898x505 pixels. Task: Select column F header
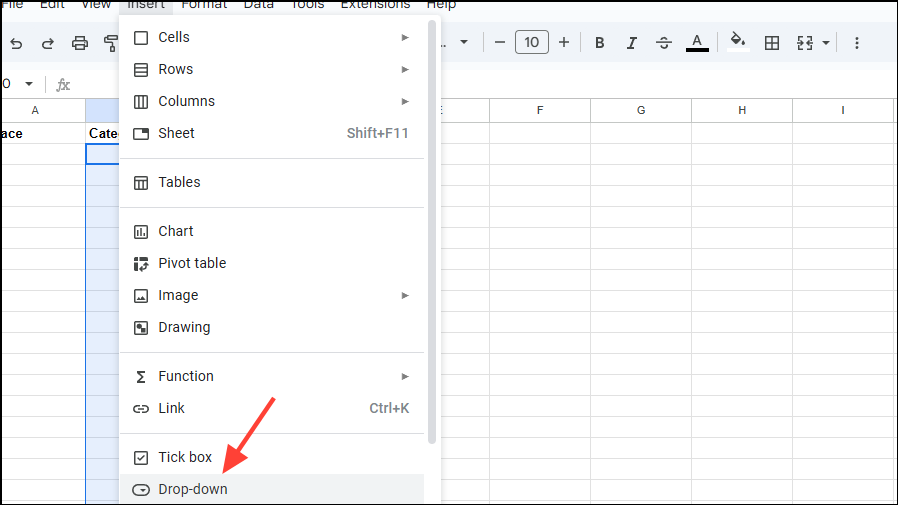coord(539,111)
